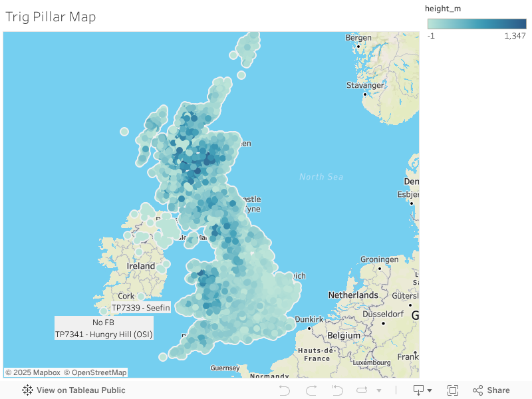Click the Share nodes icon
This screenshot has height=399, width=532.
click(480, 390)
